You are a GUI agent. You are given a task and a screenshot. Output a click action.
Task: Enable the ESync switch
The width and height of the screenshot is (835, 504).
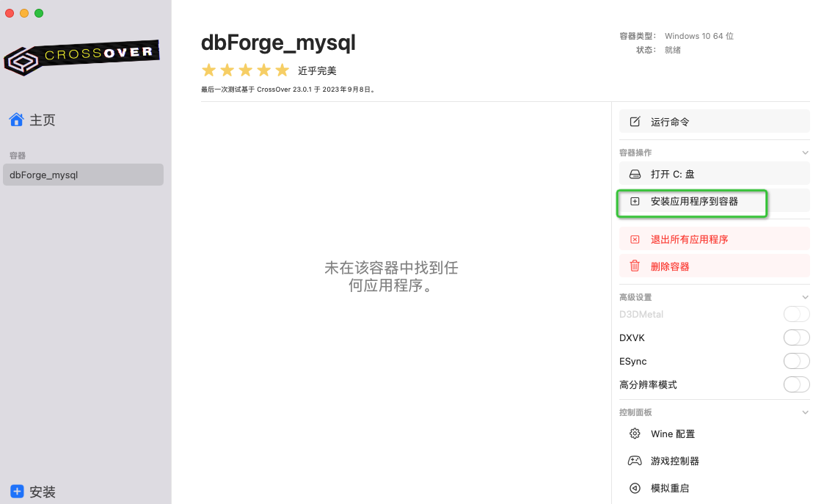coord(796,361)
